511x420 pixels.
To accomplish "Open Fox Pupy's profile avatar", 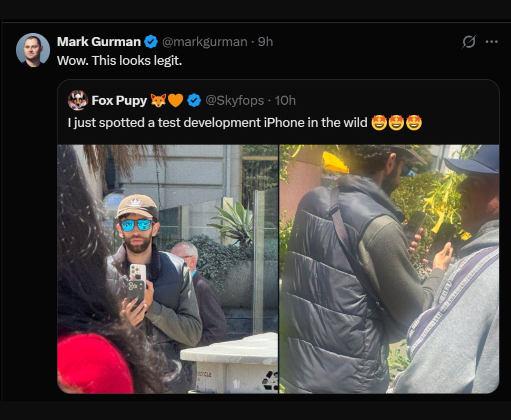I will [x=78, y=100].
